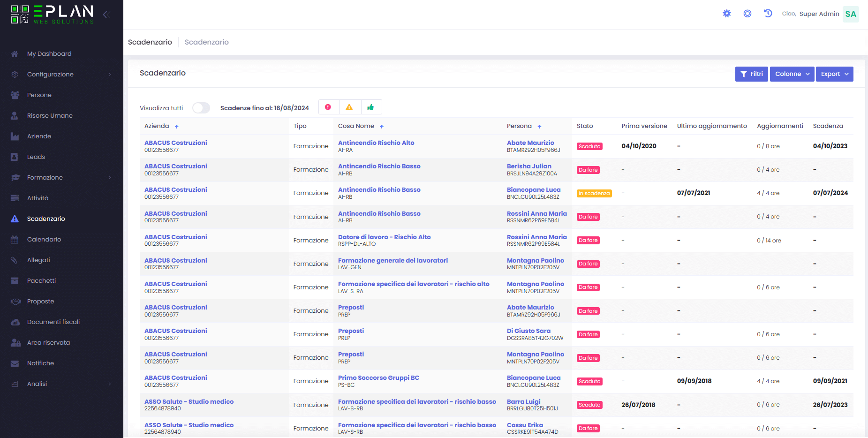Image resolution: width=868 pixels, height=438 pixels.
Task: Click the Da fare badge for Berisha Julian
Action: (588, 170)
